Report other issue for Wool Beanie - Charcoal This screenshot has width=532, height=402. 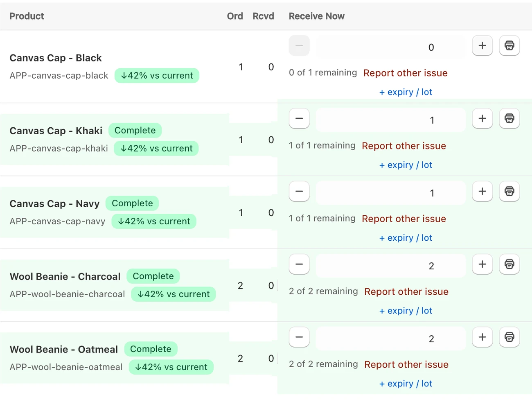406,291
